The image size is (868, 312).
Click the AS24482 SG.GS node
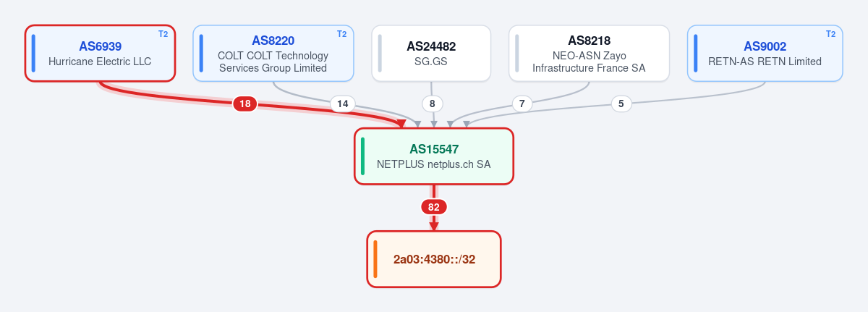click(431, 53)
